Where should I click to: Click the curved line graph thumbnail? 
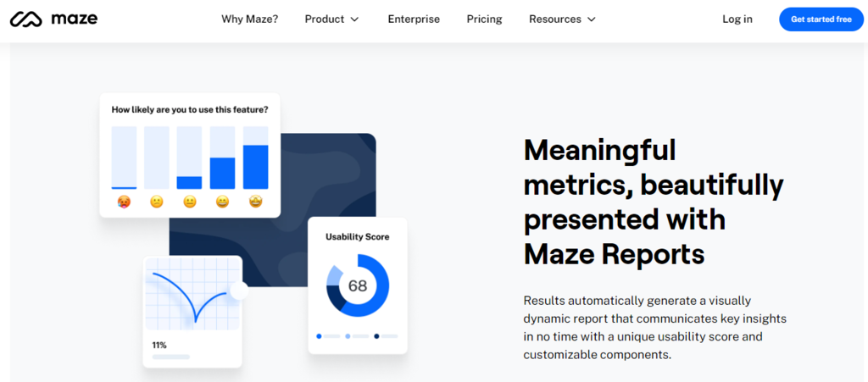(x=193, y=296)
